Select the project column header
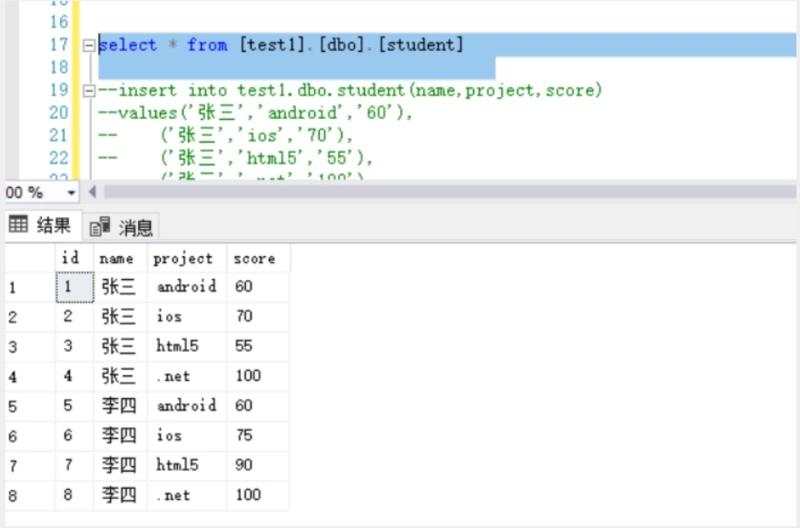This screenshot has height=528, width=800. 187,258
